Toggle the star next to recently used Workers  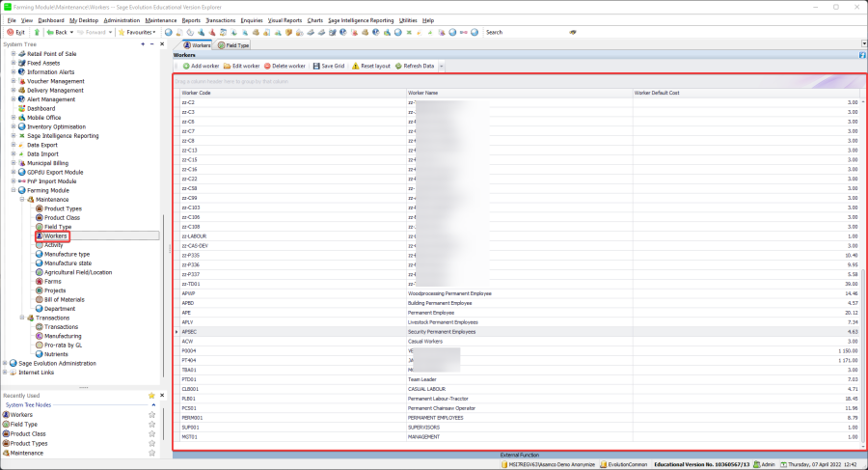151,414
